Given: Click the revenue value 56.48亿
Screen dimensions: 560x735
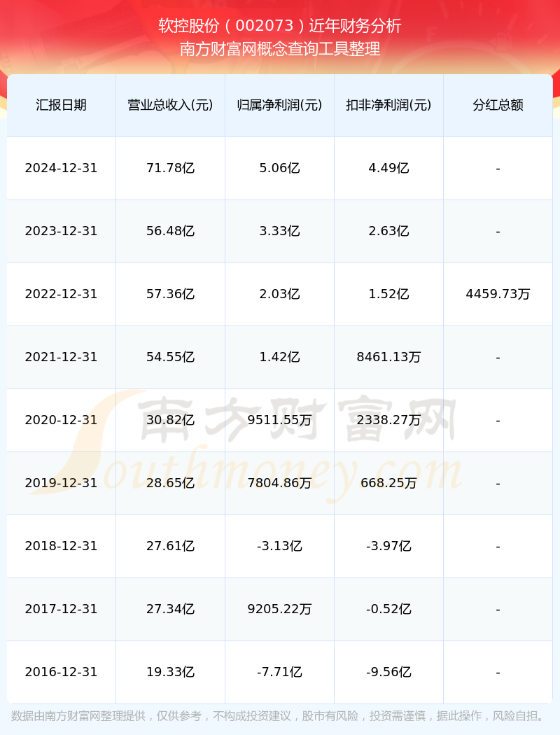Looking at the screenshot, I should point(171,231).
